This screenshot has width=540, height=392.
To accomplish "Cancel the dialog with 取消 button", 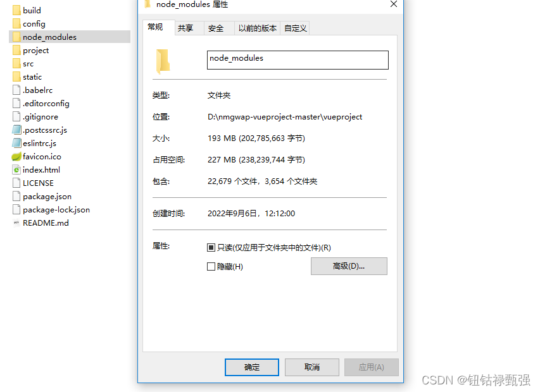I will [x=312, y=367].
